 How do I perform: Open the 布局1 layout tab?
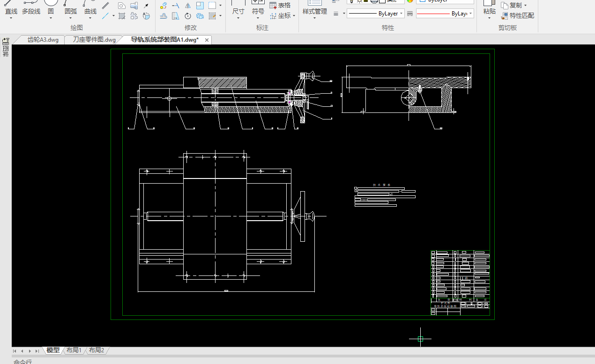click(74, 350)
